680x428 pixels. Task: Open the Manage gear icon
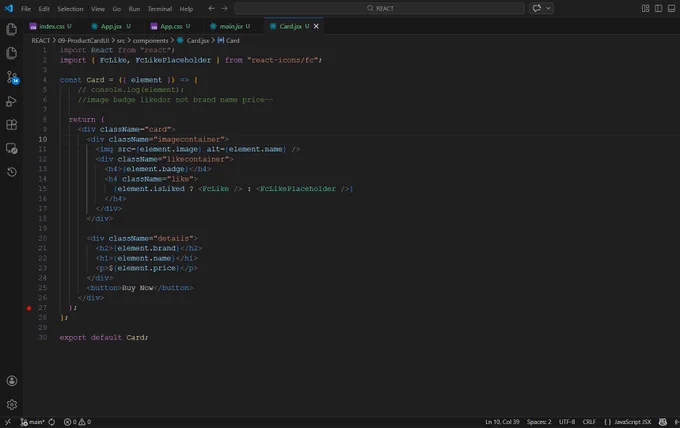click(12, 404)
